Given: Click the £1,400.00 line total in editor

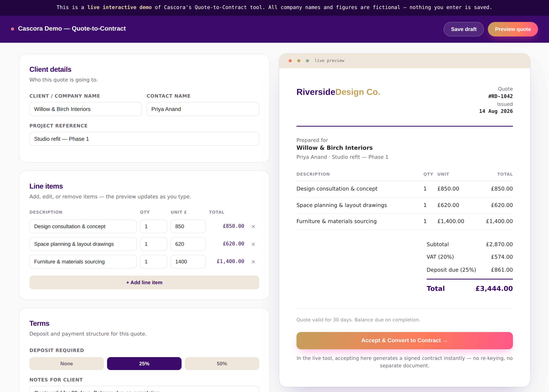Looking at the screenshot, I should [230, 261].
